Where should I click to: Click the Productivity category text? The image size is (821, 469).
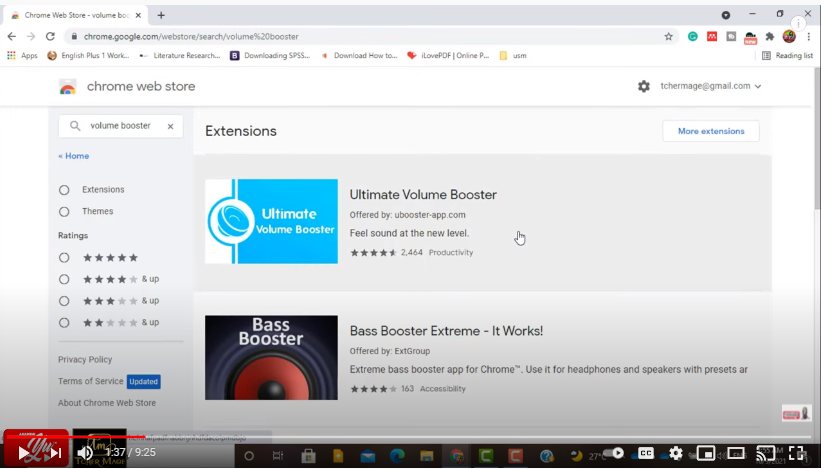[x=451, y=252]
